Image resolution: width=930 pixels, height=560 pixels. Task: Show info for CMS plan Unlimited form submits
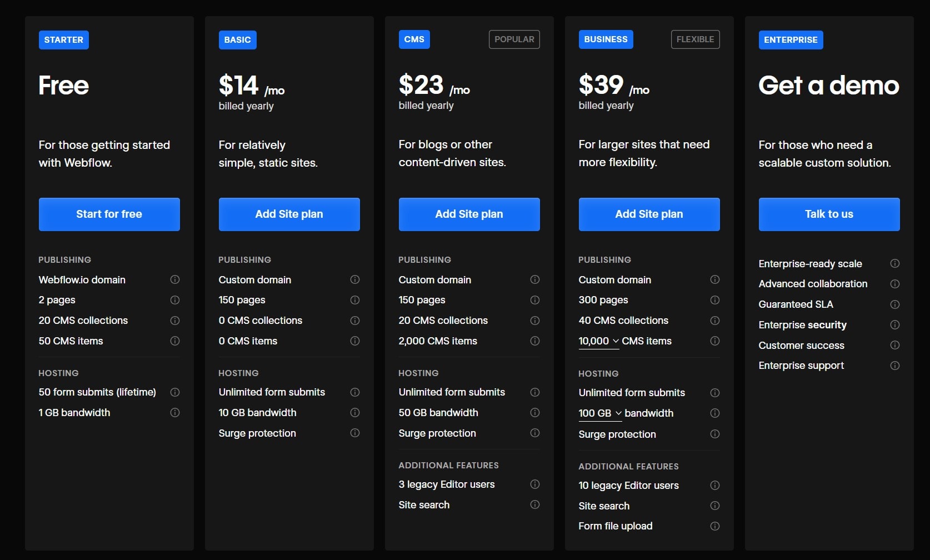coord(535,392)
